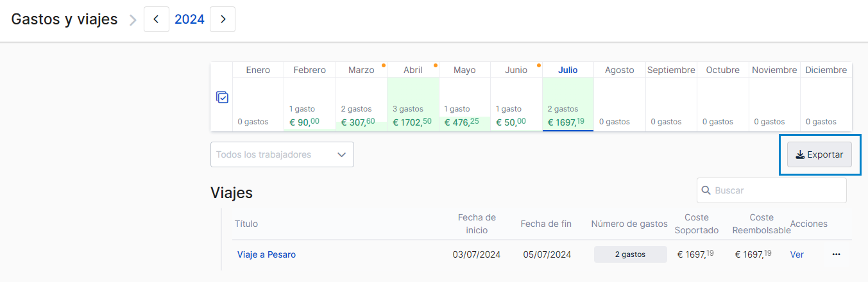868x282 pixels.
Task: Click the select-all months checkbox icon
Action: pyautogui.click(x=222, y=97)
